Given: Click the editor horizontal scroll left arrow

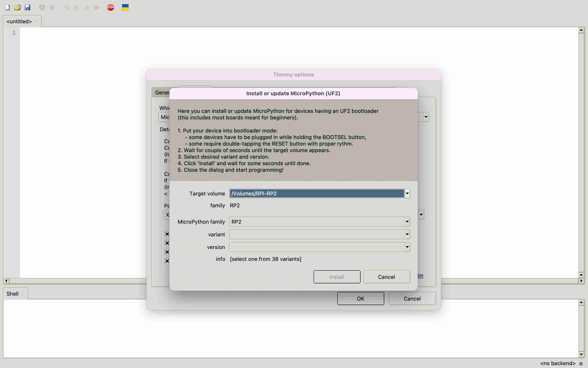Looking at the screenshot, I should [6, 281].
